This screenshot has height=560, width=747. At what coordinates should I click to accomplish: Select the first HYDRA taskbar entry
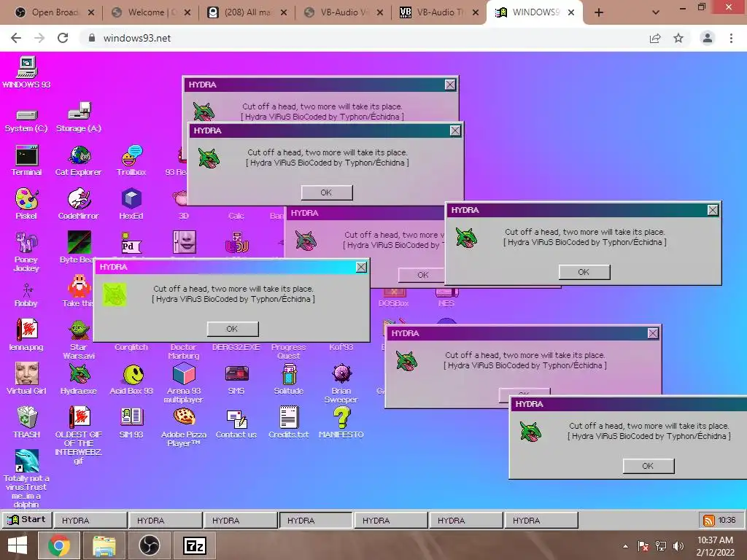90,520
